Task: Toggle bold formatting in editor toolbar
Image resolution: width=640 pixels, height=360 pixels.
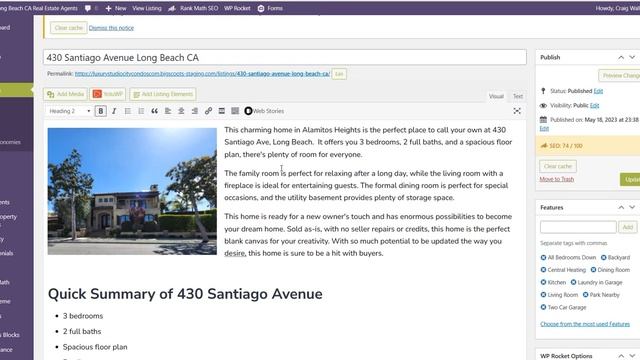Action: pos(100,111)
